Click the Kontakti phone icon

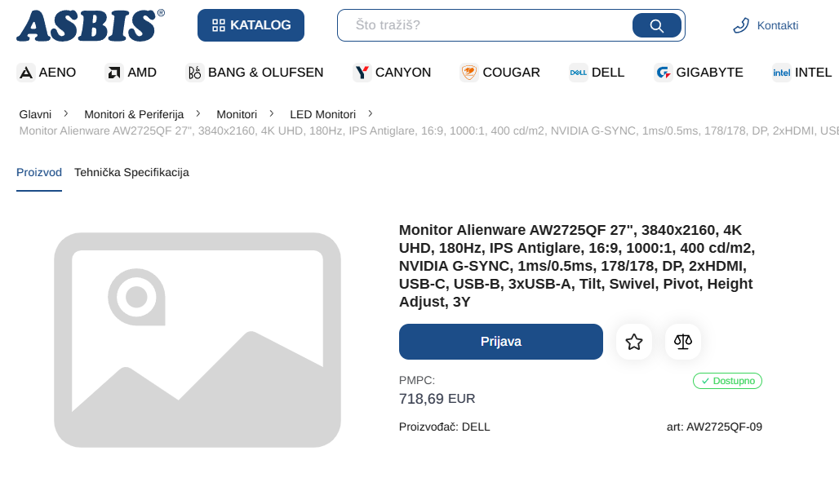[741, 25]
